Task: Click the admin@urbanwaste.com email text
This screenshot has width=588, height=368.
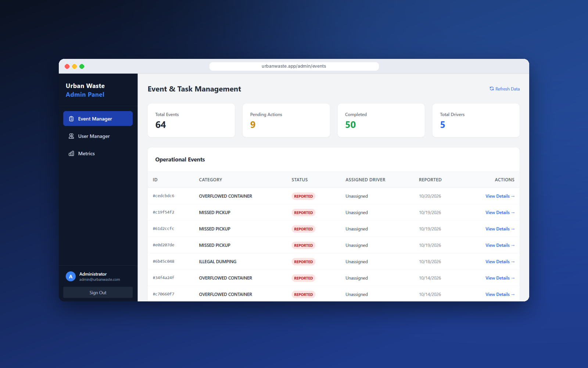Action: click(x=100, y=280)
